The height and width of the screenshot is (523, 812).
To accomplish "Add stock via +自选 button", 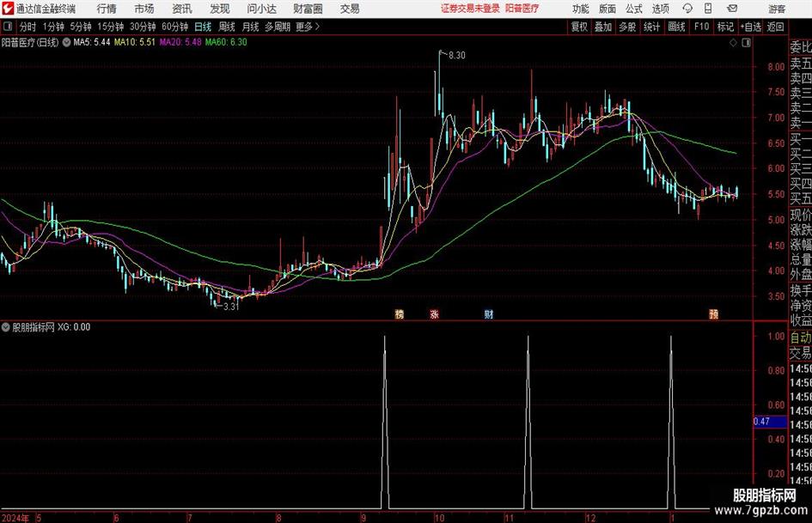I will [x=751, y=27].
